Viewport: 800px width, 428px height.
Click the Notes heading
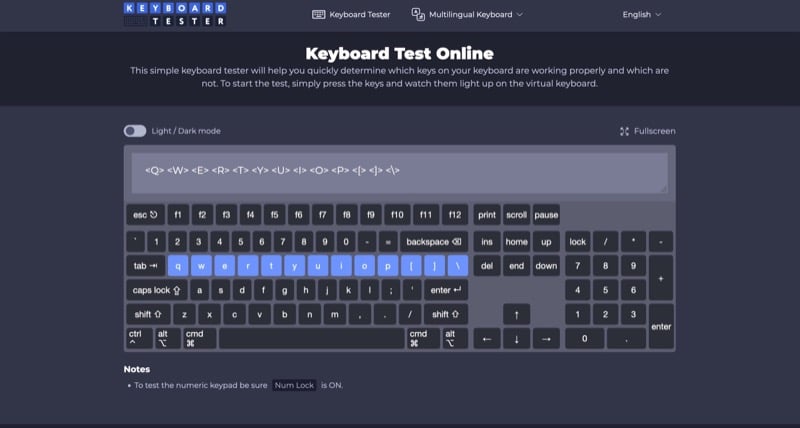(137, 369)
